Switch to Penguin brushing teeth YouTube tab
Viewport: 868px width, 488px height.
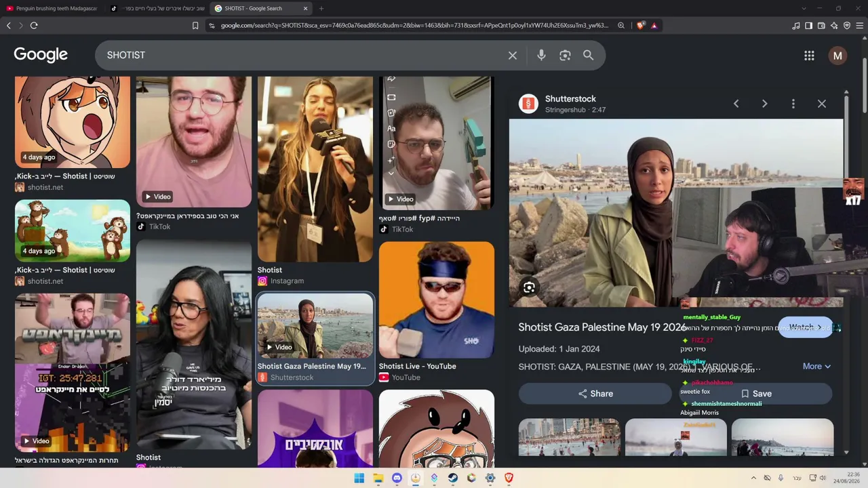pyautogui.click(x=53, y=9)
